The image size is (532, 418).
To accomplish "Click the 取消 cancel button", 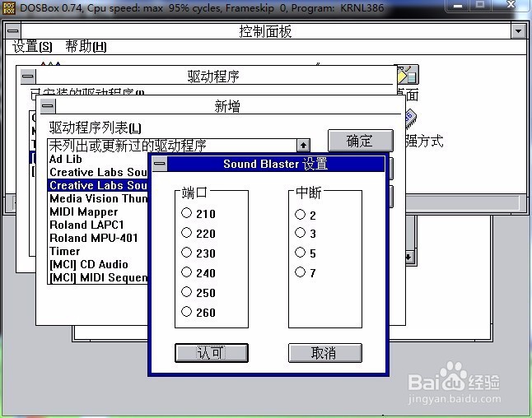I will click(325, 353).
